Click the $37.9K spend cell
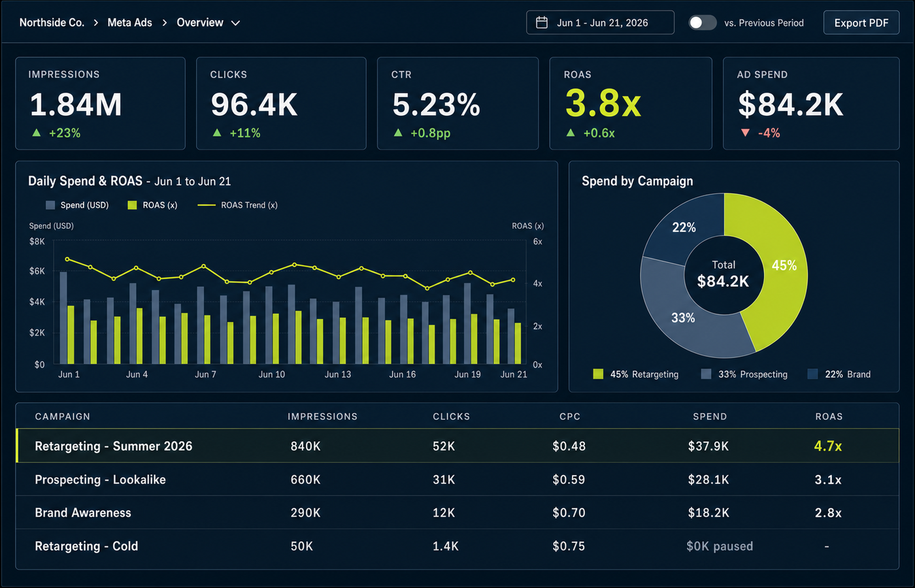The height and width of the screenshot is (588, 915). coord(708,446)
